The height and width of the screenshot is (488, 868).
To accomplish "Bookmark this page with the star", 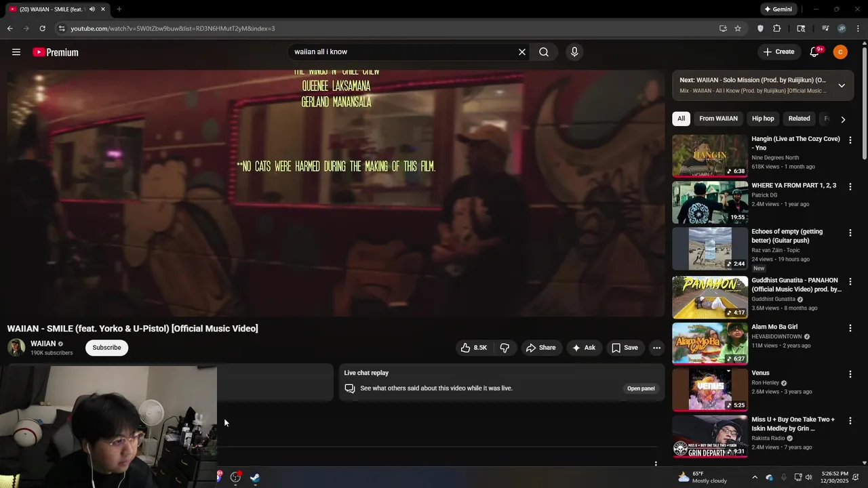I will click(x=738, y=28).
